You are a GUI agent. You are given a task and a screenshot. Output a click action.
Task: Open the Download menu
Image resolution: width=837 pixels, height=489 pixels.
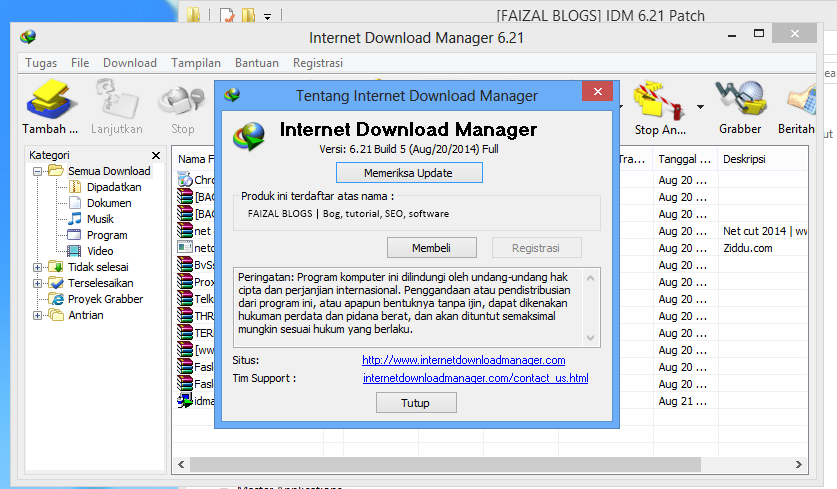point(130,63)
